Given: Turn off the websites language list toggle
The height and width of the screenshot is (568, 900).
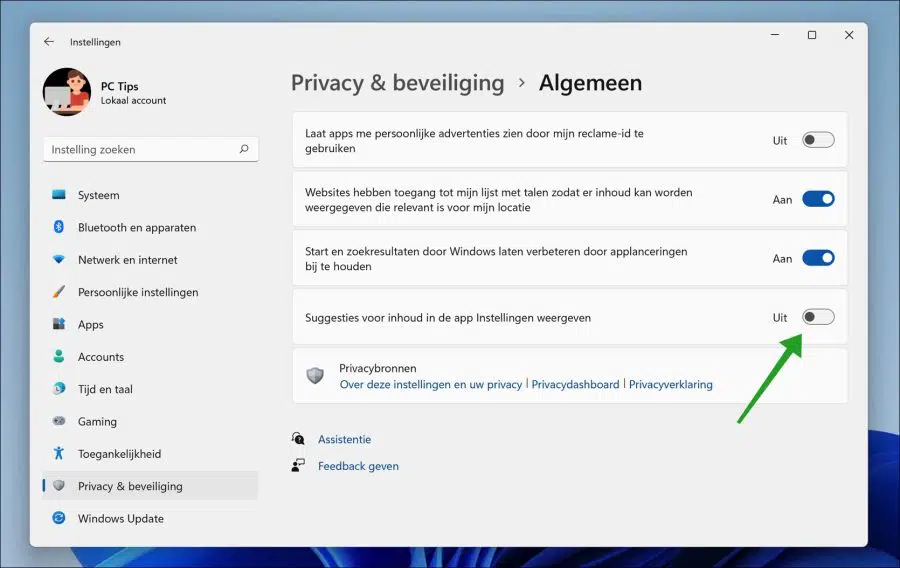Looking at the screenshot, I should pyautogui.click(x=818, y=199).
